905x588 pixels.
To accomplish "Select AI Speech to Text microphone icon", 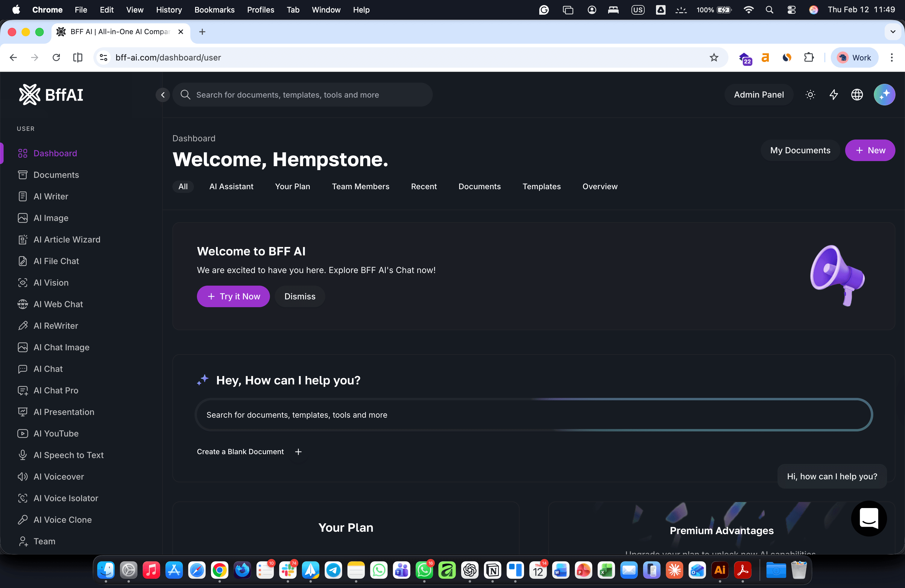I will tap(23, 455).
